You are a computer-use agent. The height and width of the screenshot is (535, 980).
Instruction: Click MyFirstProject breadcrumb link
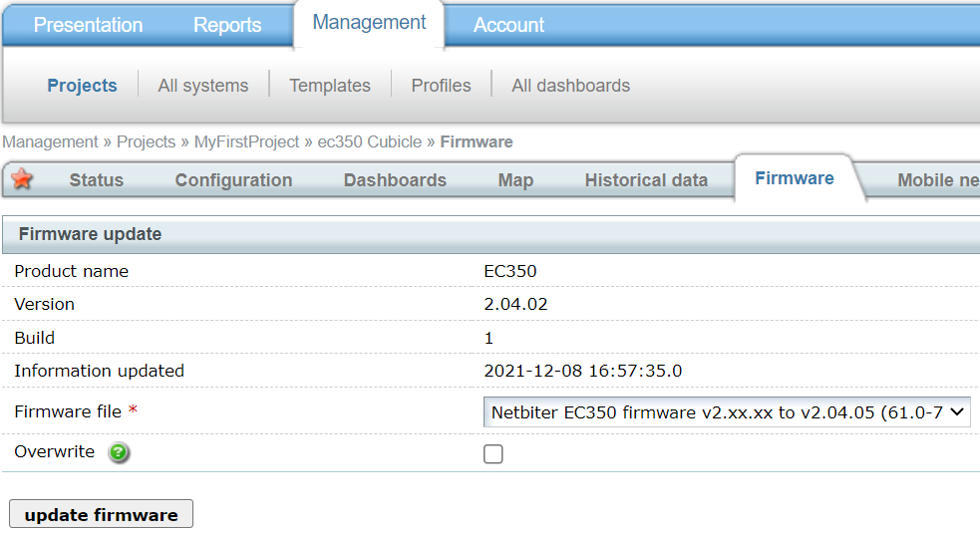tap(246, 142)
